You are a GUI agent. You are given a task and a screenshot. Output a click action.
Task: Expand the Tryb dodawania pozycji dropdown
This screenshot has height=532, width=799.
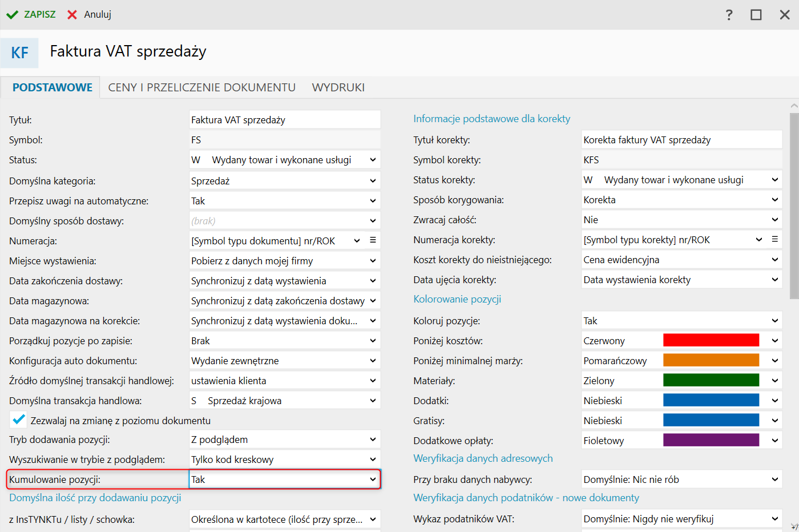[x=285, y=440]
